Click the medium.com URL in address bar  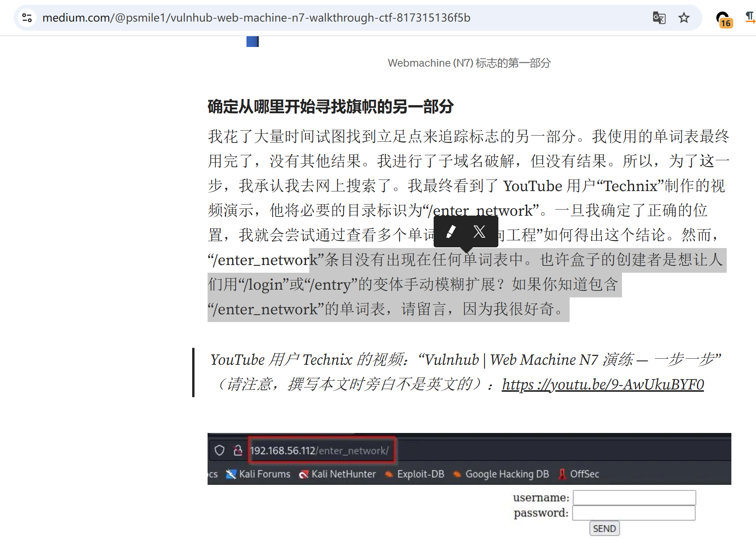(x=256, y=18)
